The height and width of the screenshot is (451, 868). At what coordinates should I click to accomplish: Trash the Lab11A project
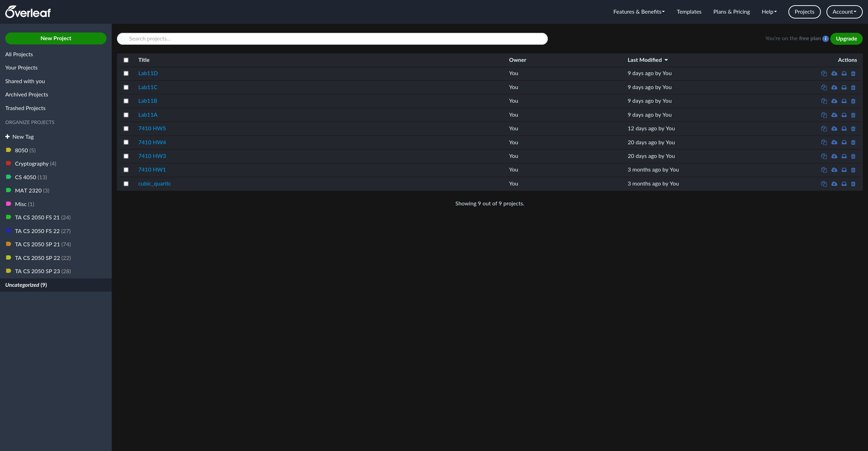pos(853,115)
